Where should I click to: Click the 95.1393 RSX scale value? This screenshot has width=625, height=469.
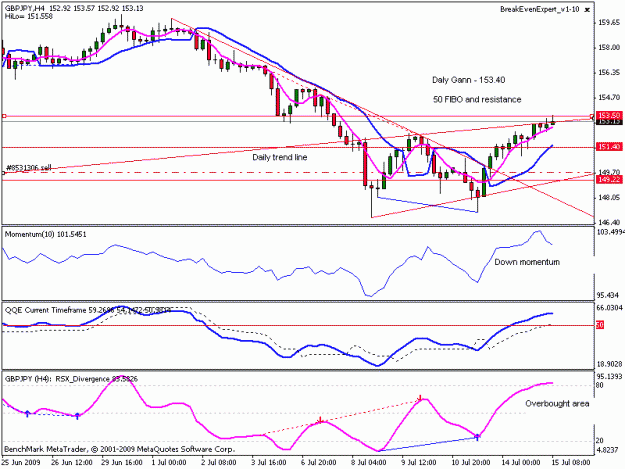click(609, 377)
